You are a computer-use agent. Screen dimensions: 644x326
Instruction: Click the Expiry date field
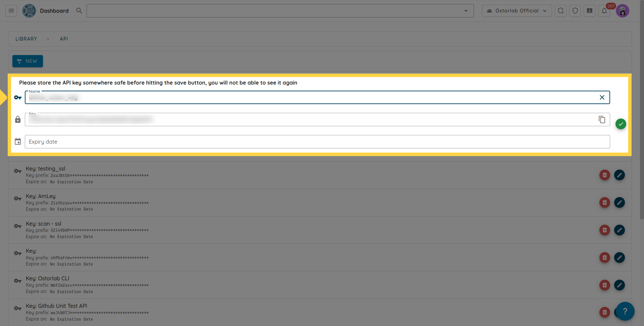click(x=317, y=142)
